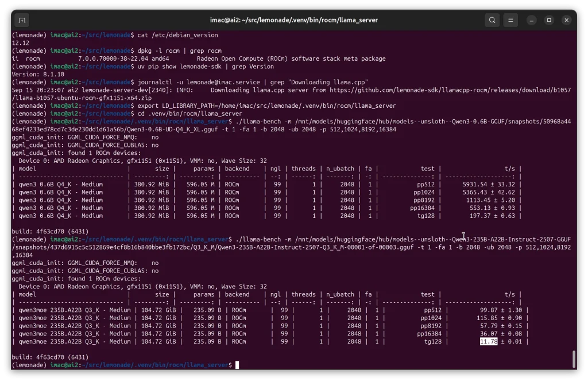Click the 'Version: 8.1.10' output line
Screen dimensions: 588x382
38,74
